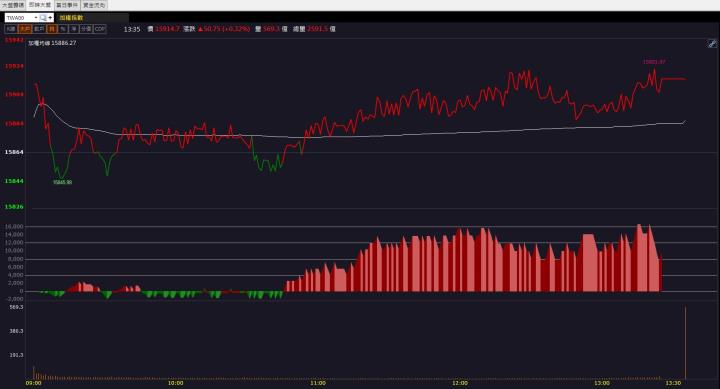Toggle the highlighted orange 價 button
The width and height of the screenshot is (720, 389).
pyautogui.click(x=52, y=28)
